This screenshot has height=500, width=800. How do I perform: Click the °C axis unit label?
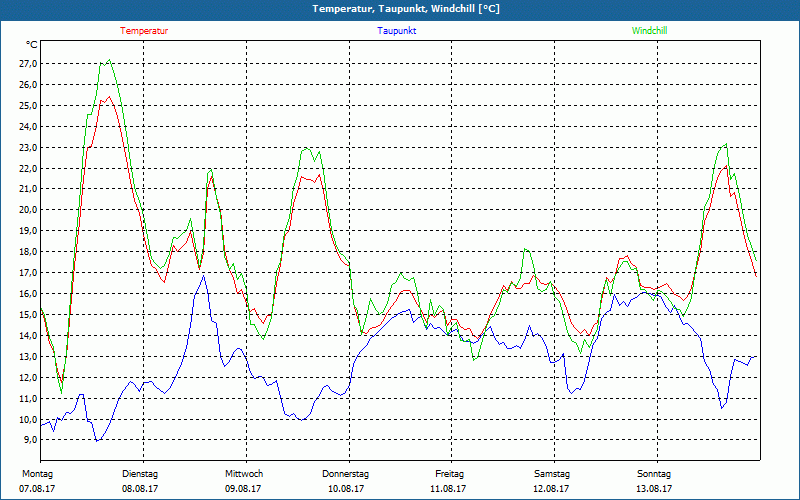pos(32,45)
